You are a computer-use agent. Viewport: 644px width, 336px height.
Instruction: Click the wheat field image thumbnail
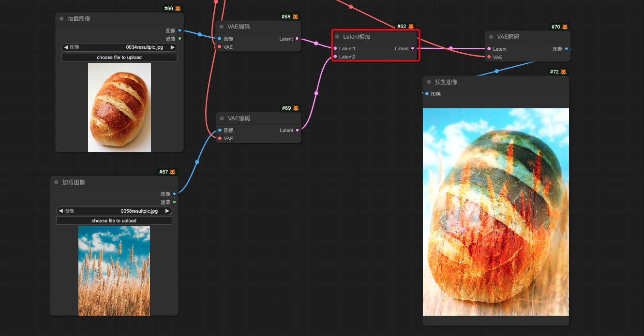tap(114, 271)
